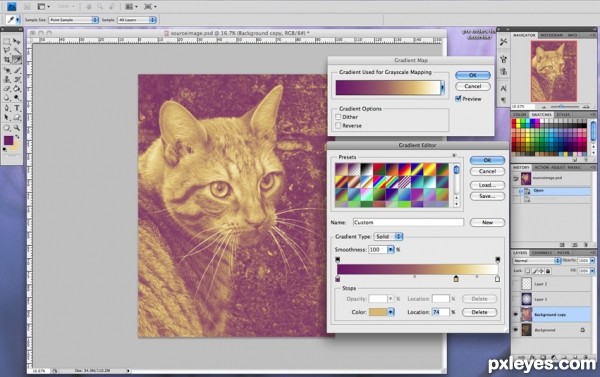
Task: Enable the Dither gradient option
Action: [338, 117]
